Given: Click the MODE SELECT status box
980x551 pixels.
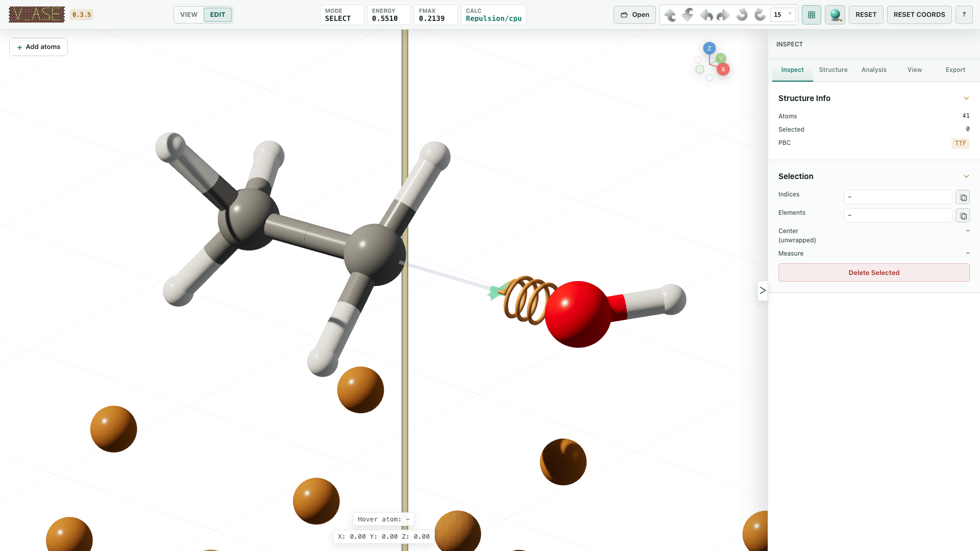Looking at the screenshot, I should point(341,15).
